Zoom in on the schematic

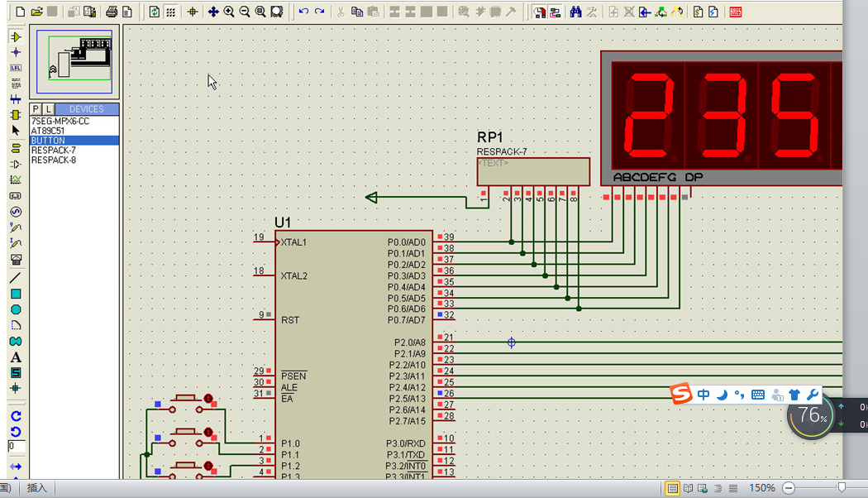[229, 12]
